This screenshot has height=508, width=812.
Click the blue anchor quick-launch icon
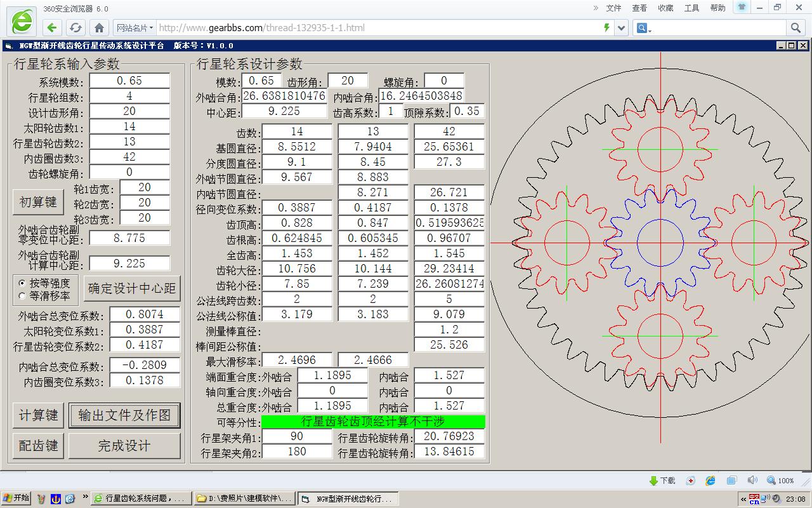pyautogui.click(x=55, y=498)
